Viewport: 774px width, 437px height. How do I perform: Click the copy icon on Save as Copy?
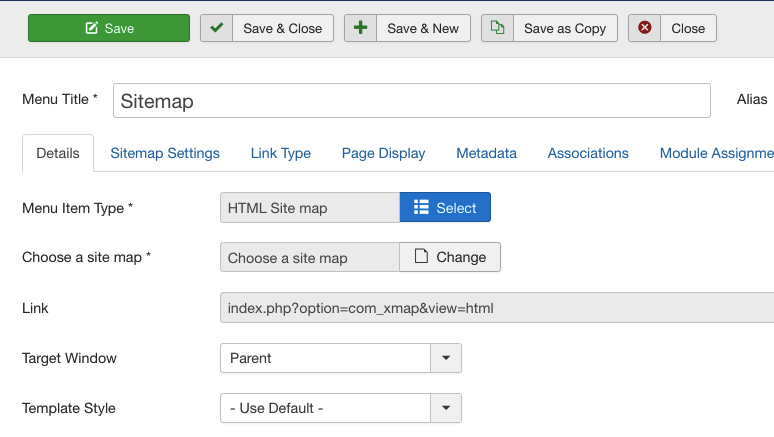(x=497, y=28)
